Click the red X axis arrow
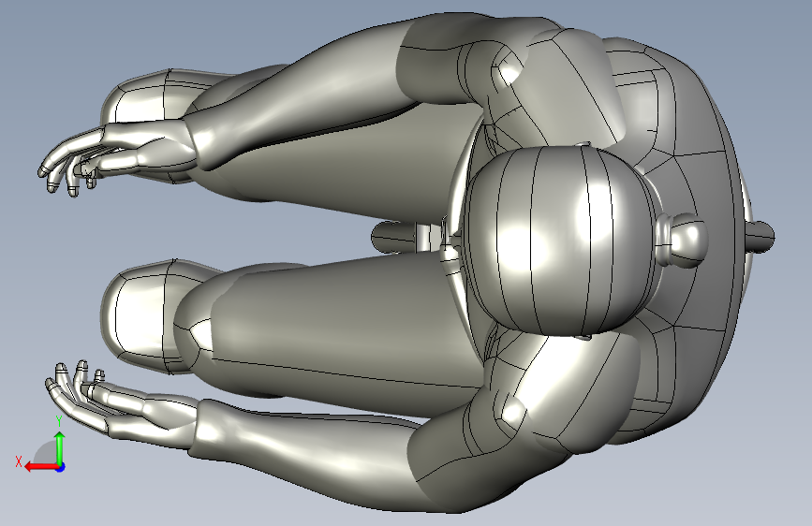Viewport: 812px width, 526px height. coord(42,467)
